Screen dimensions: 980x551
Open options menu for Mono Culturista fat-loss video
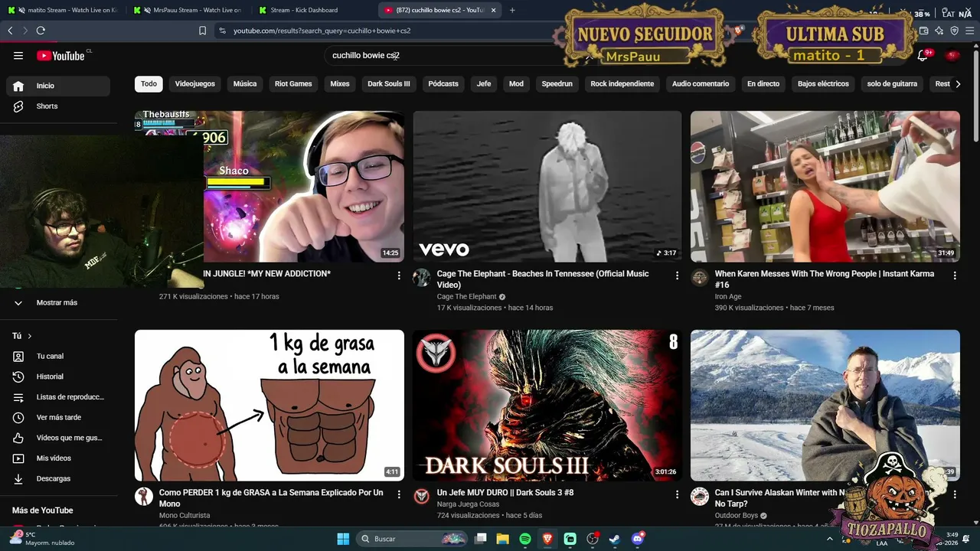[x=399, y=494]
